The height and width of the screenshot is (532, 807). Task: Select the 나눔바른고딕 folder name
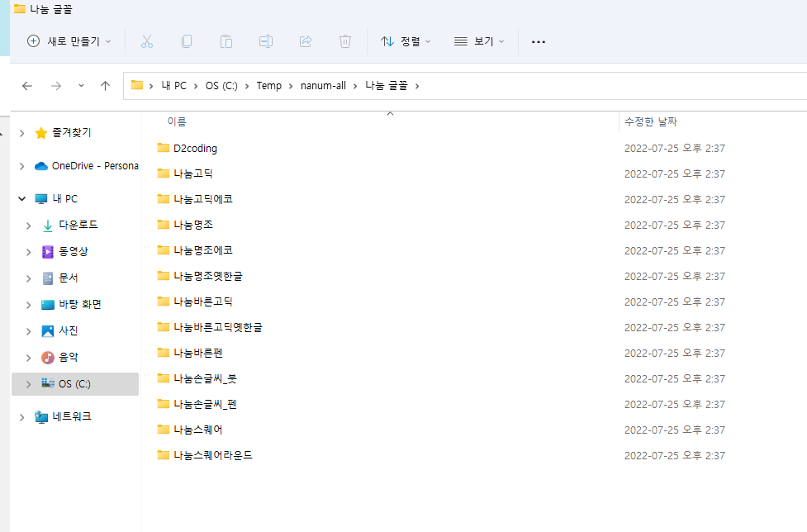click(x=202, y=302)
